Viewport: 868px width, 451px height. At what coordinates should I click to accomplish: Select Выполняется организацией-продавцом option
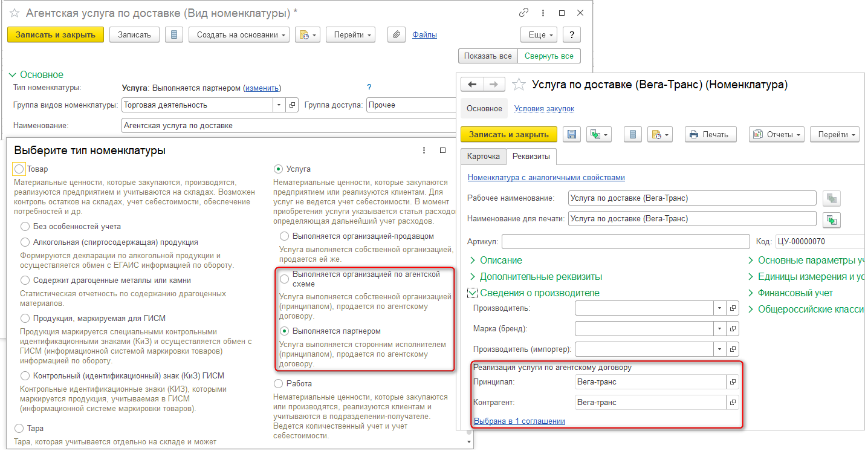(284, 236)
